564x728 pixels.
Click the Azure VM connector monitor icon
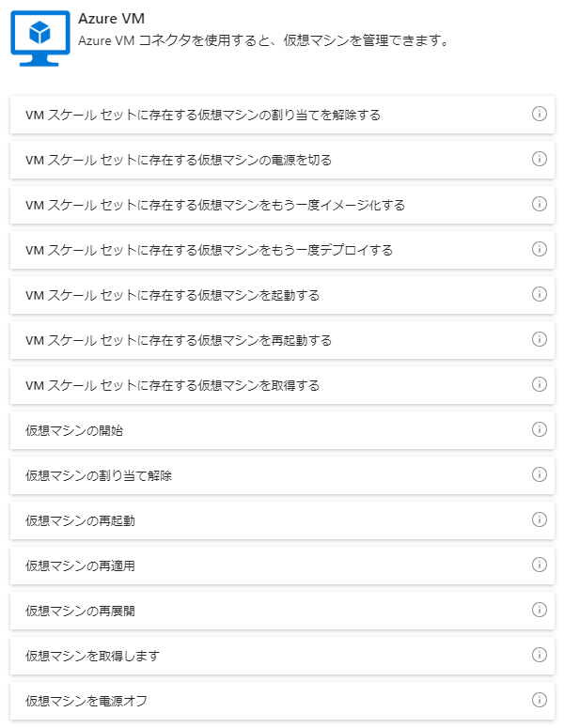[40, 39]
